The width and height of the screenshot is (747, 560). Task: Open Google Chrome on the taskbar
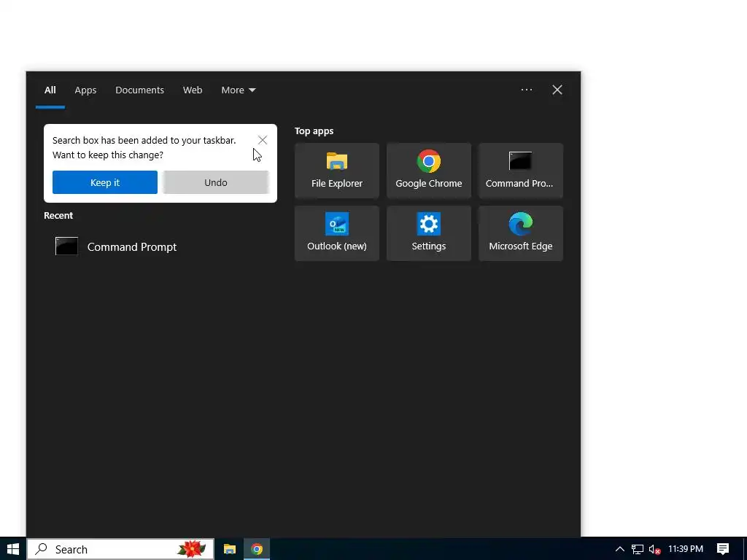257,549
